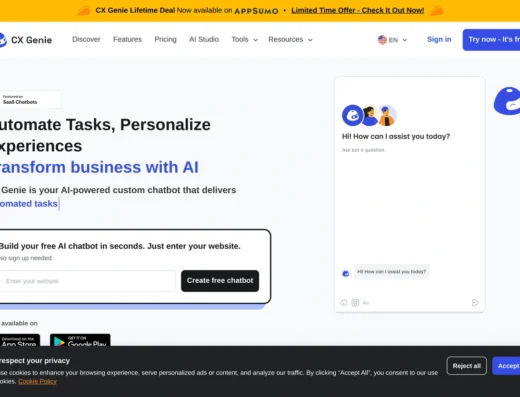This screenshot has height=397, width=520.
Task: Click the CX Genie logo
Action: point(26,40)
